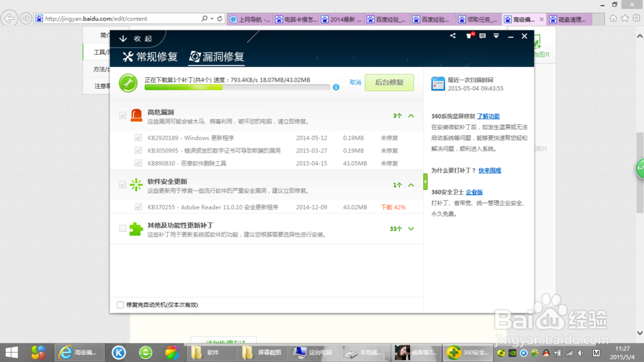644x362 pixels.
Task: Click the browser back button
Action: coord(9,19)
